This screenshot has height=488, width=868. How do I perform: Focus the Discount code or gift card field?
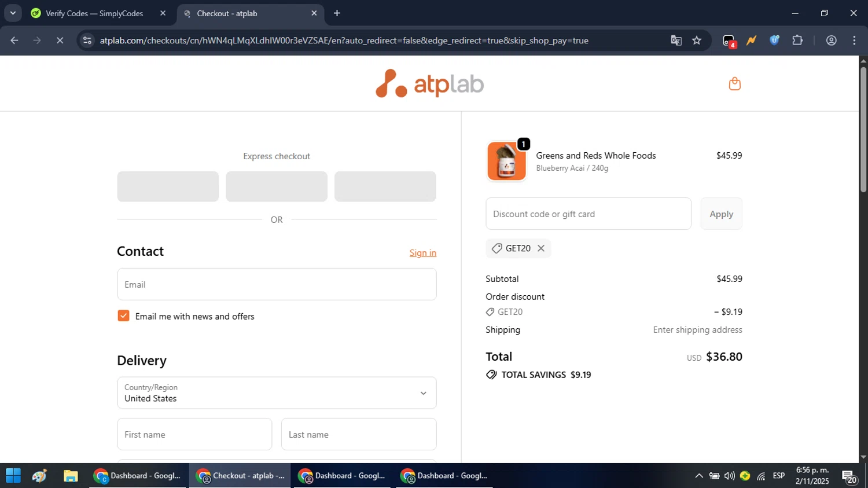click(589, 214)
